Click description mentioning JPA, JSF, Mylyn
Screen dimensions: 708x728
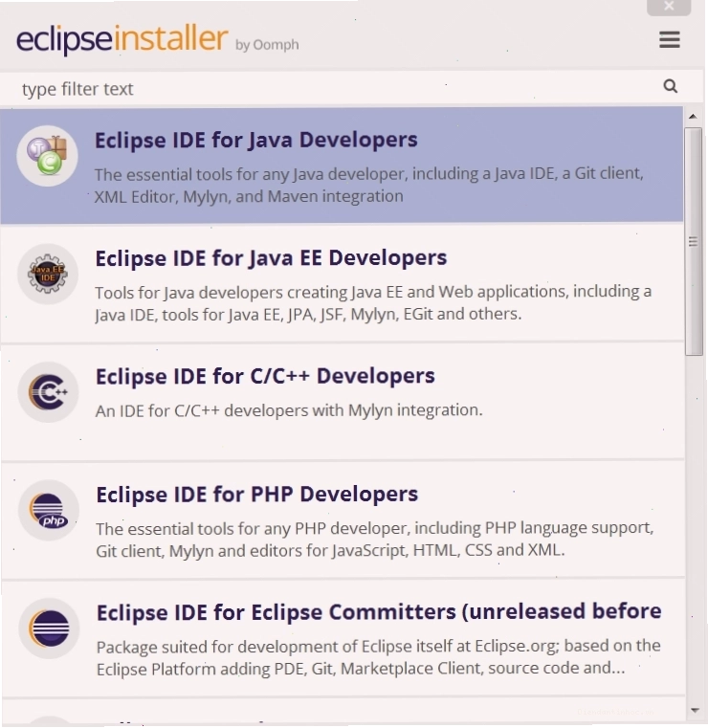(373, 303)
